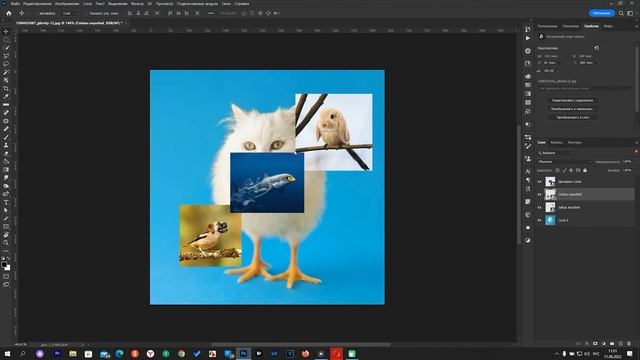Viewport: 640px width, 360px height.
Task: Click the reset transform icon in Properties
Action: click(x=596, y=48)
